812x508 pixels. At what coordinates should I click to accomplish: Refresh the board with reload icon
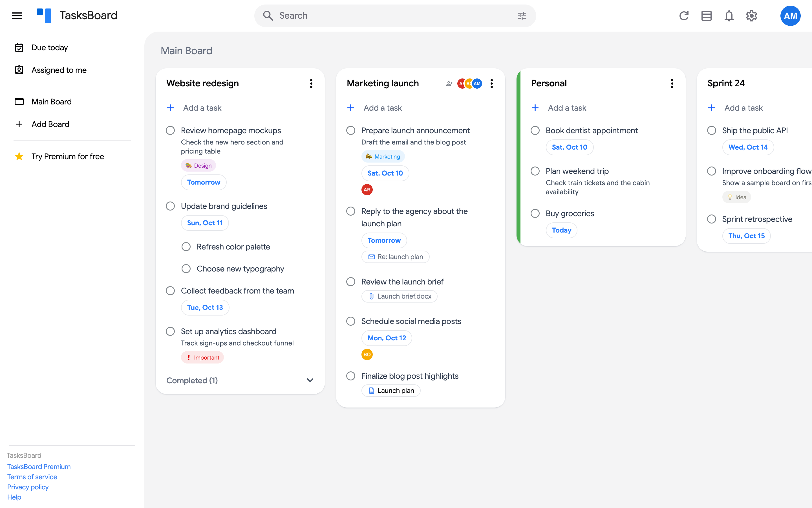coord(684,16)
